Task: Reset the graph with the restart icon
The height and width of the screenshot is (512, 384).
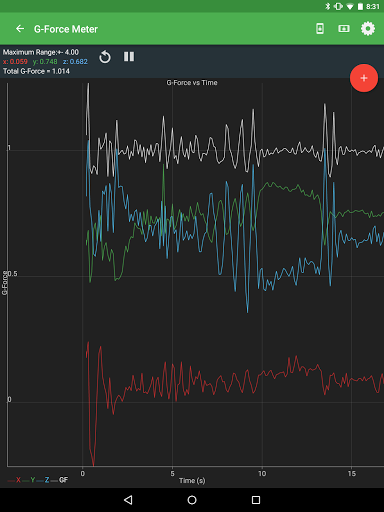Action: click(105, 57)
